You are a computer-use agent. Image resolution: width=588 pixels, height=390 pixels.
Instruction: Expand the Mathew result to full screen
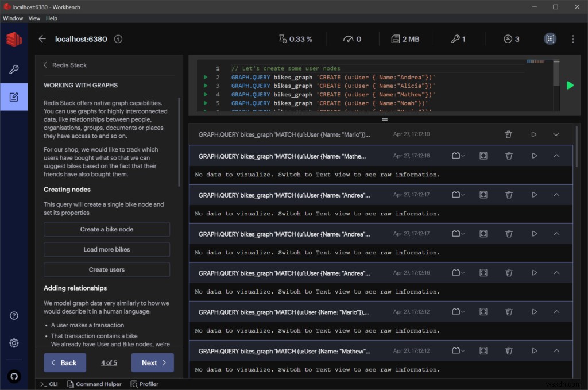(x=483, y=155)
